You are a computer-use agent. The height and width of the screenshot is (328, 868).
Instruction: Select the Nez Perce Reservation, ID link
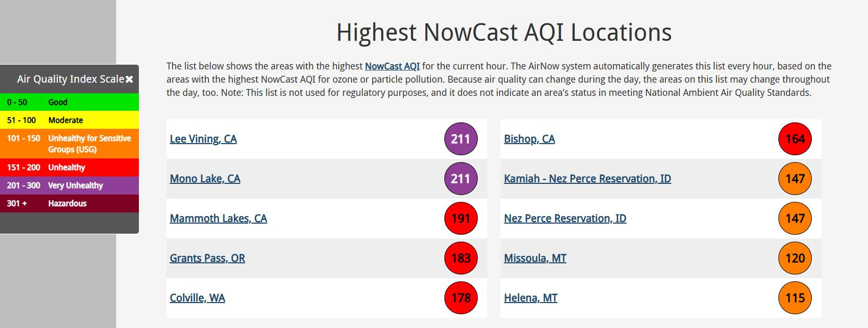click(565, 218)
